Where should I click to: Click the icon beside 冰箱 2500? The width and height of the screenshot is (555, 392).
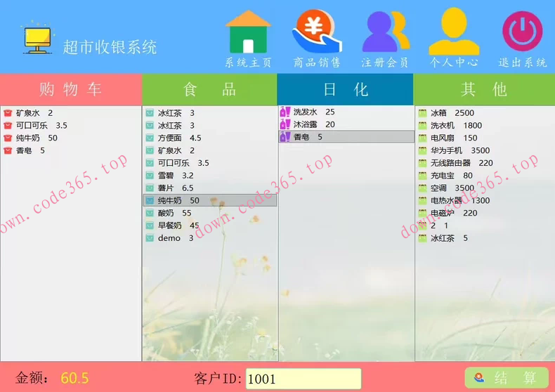423,113
